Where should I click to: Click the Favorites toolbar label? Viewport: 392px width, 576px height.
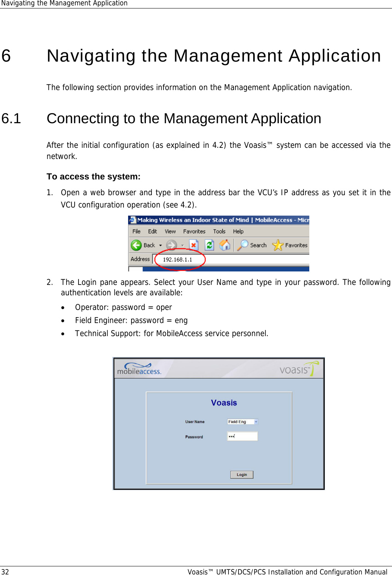point(296,245)
